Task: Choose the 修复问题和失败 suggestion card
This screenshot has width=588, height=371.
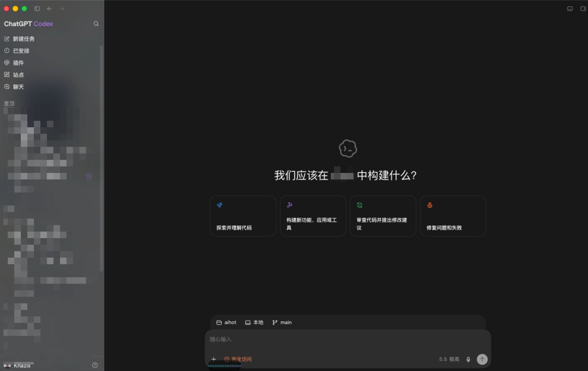Action: coord(453,216)
